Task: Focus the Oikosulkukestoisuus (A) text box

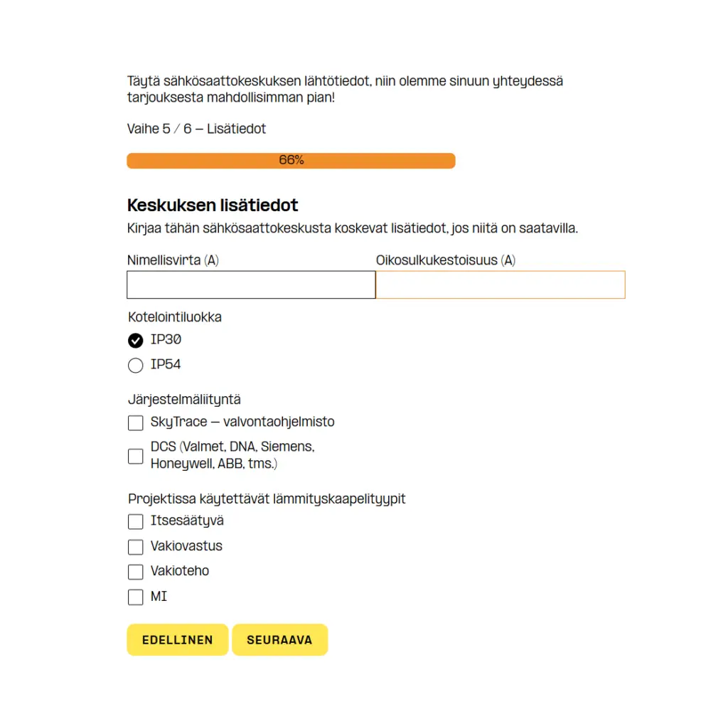Action: point(500,285)
